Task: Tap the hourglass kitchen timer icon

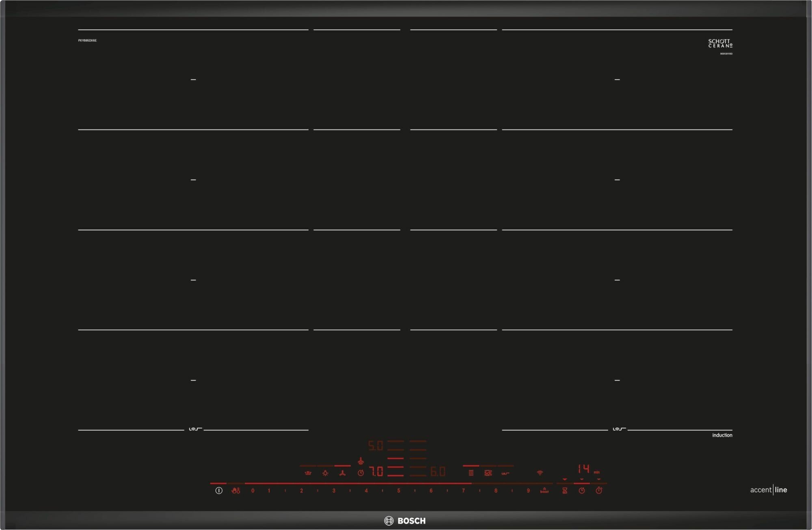Action: click(565, 491)
